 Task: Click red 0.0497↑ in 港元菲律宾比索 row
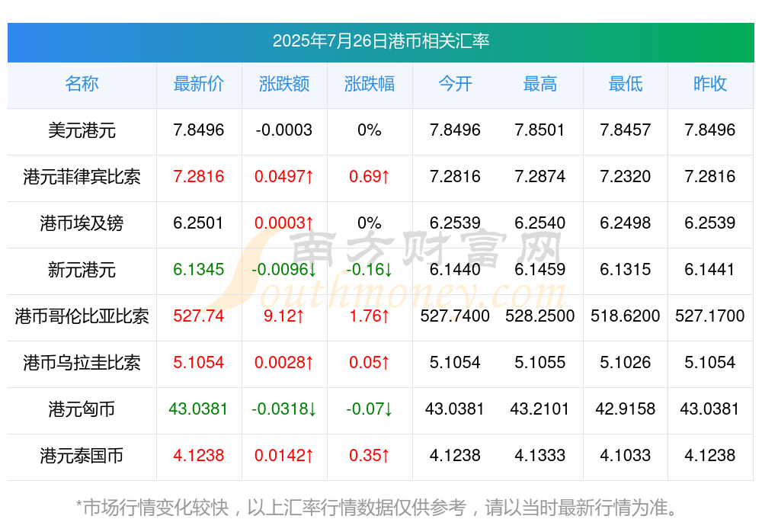284,177
